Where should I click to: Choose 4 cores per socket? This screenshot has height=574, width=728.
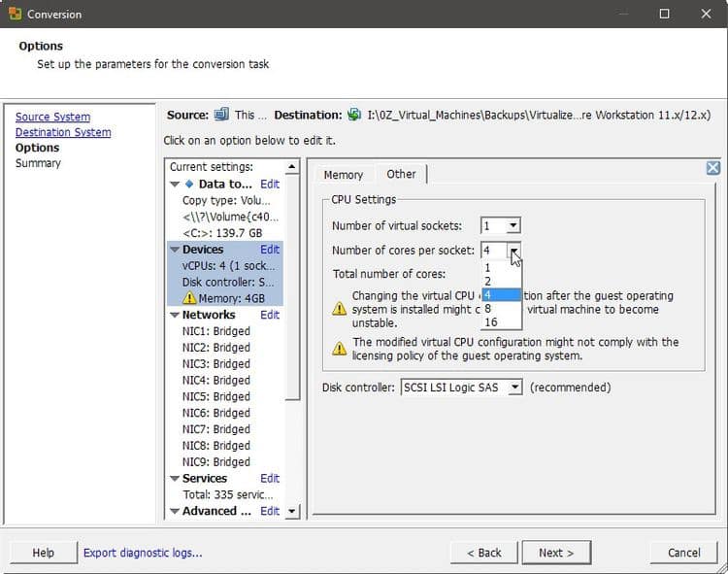502,295
